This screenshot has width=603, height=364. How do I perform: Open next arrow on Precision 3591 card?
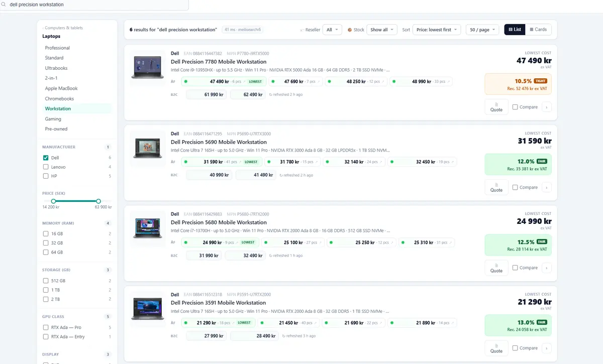click(547, 348)
